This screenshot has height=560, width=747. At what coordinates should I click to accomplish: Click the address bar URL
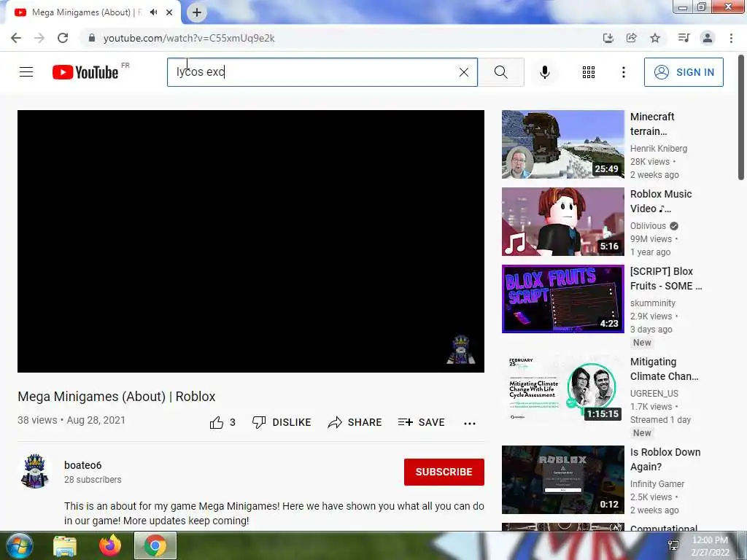tap(189, 38)
